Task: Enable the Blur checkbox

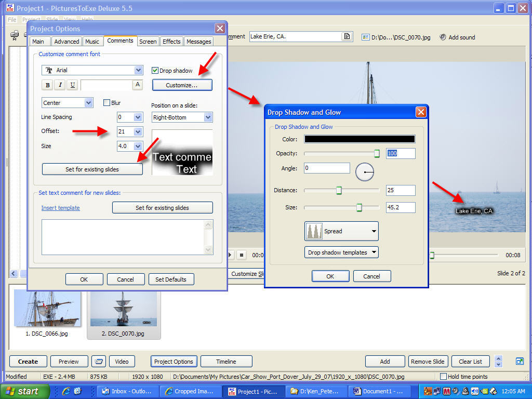Action: [107, 103]
